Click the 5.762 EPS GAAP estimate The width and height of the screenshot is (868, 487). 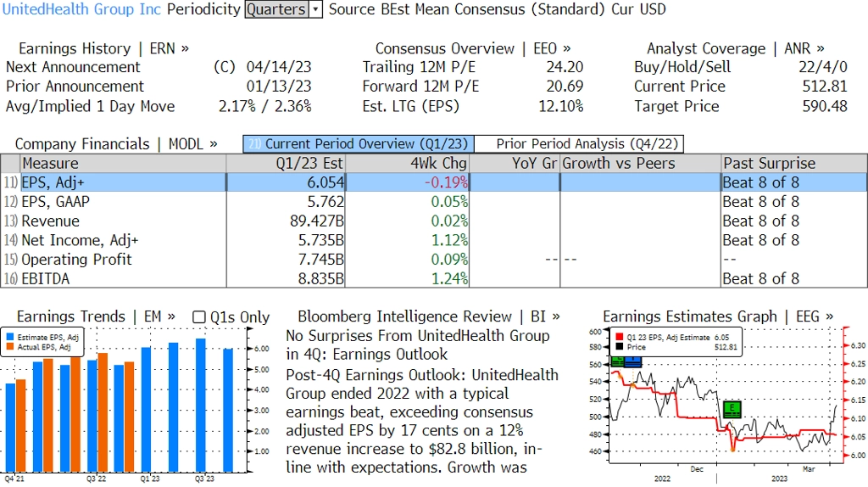pyautogui.click(x=325, y=202)
